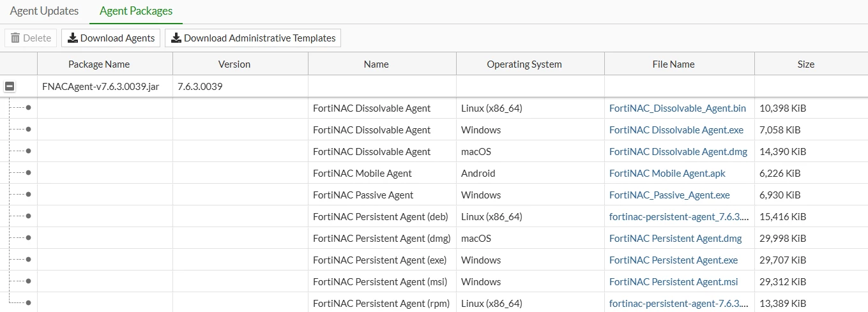Download FortiNAC Persistent Agent.msi file

pos(674,281)
